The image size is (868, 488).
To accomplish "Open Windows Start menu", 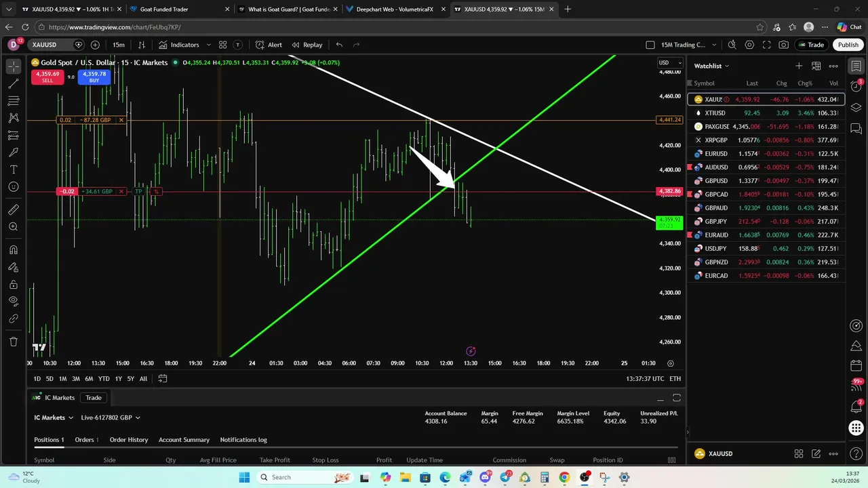I will click(x=244, y=477).
